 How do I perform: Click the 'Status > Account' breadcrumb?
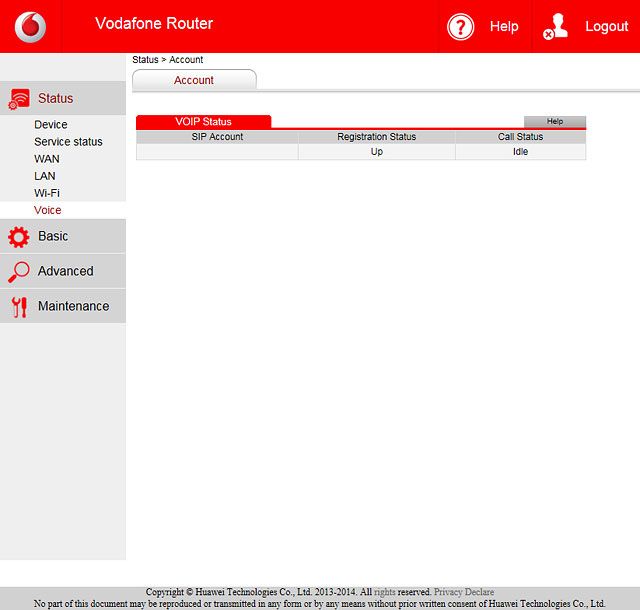[167, 60]
